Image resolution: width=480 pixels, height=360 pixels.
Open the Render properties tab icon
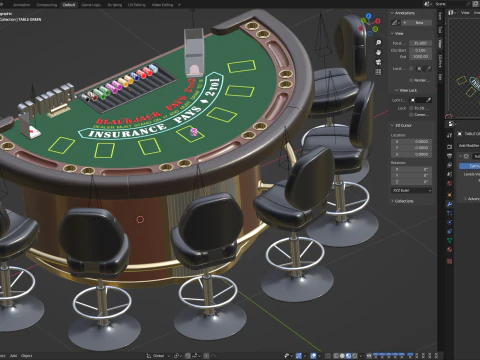coord(449,147)
